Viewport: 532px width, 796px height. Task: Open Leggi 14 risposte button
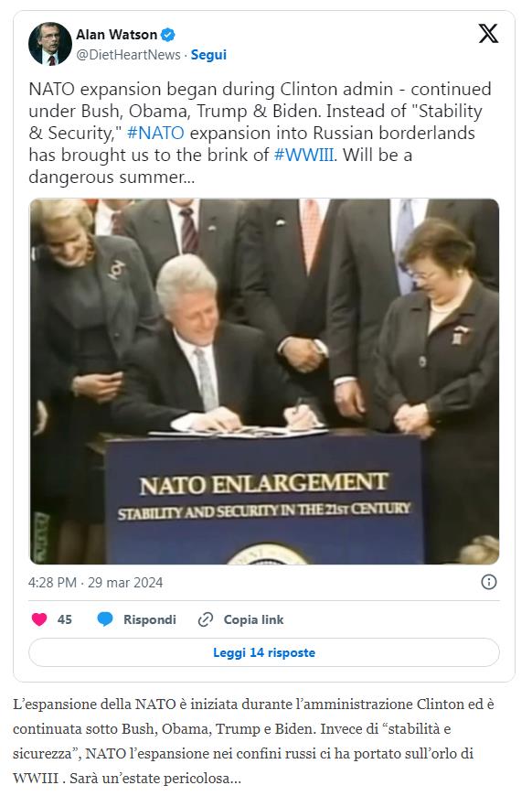[x=264, y=652]
